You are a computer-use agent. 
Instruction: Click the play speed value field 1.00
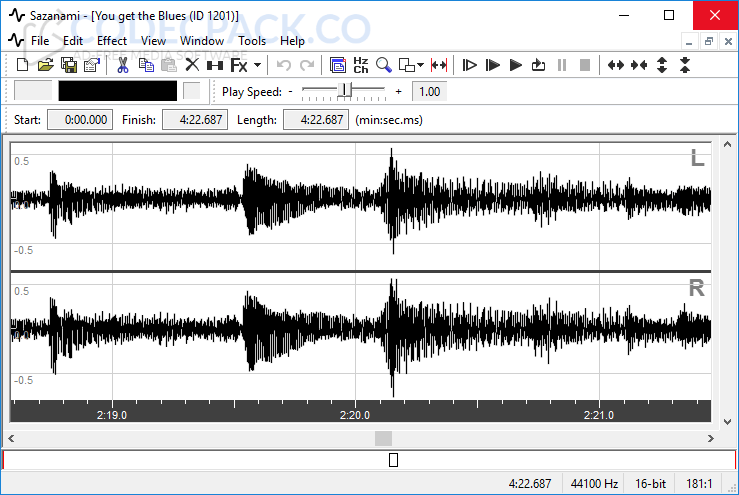point(429,91)
